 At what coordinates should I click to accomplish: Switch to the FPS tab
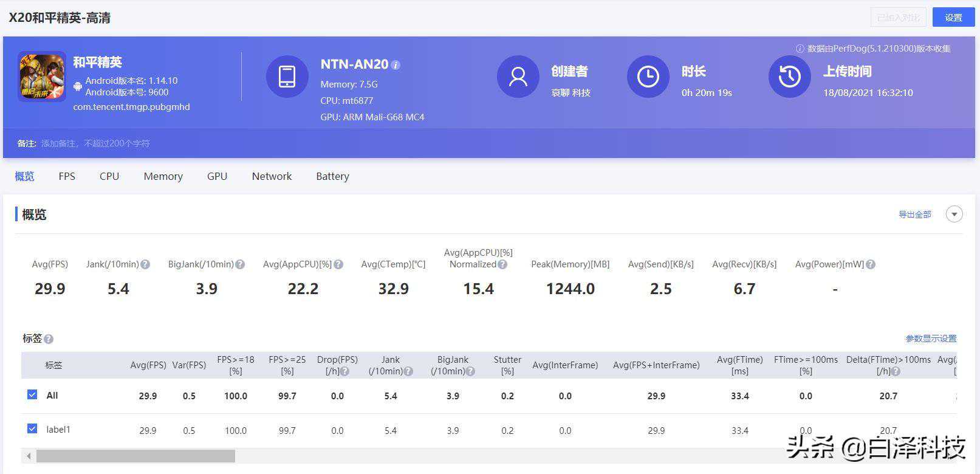coord(67,176)
